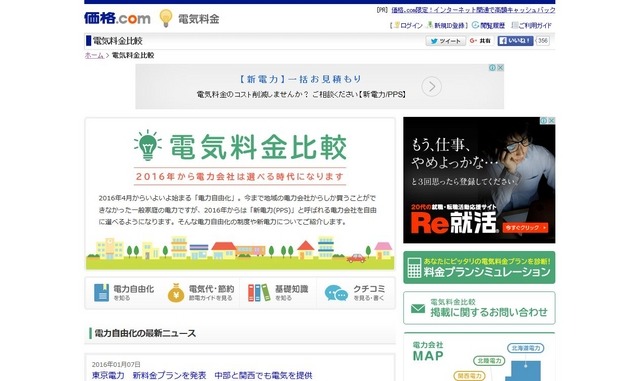Share via the ツイート button

pyautogui.click(x=445, y=41)
